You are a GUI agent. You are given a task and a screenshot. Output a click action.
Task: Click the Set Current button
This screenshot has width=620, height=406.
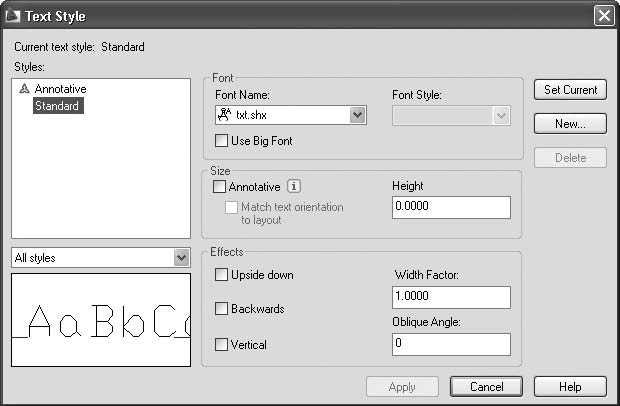[x=570, y=90]
